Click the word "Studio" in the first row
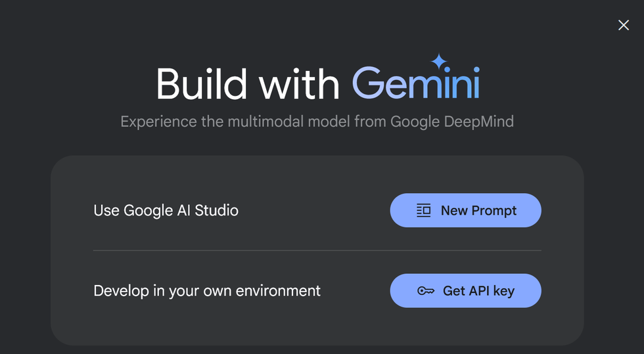644x354 pixels. coord(216,211)
